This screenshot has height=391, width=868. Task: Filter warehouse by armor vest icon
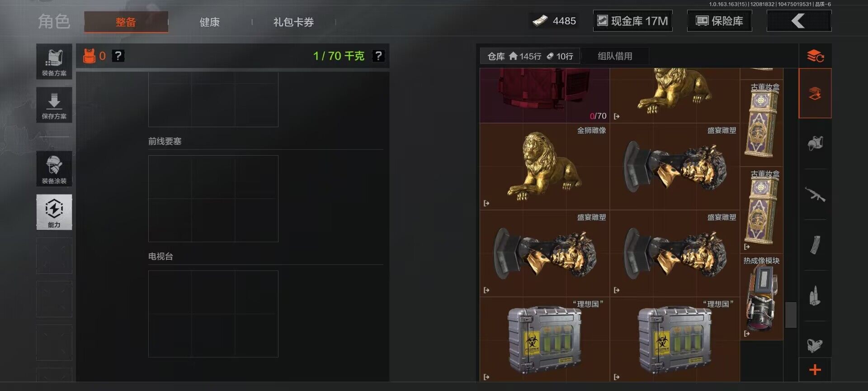[x=815, y=144]
